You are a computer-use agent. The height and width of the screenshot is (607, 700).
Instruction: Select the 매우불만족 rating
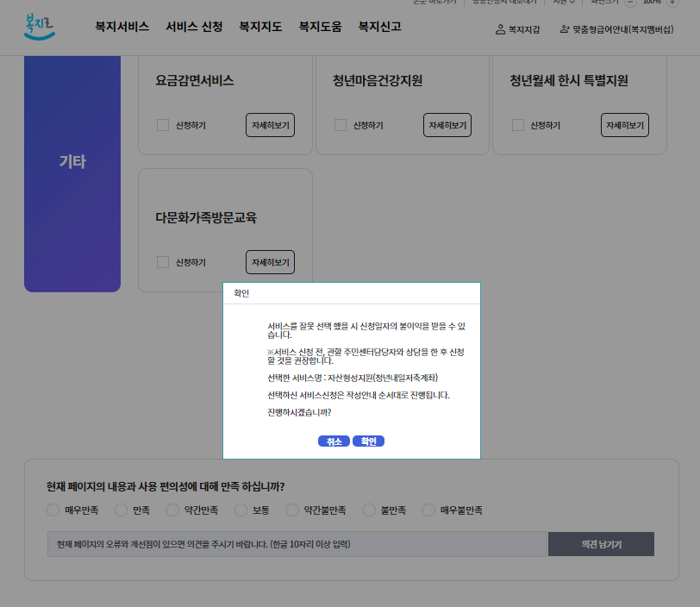point(428,510)
